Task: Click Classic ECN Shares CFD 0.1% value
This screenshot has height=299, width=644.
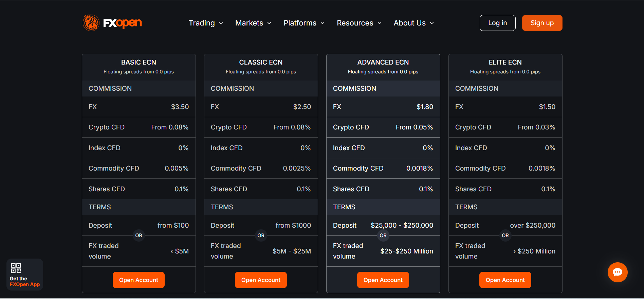Action: pos(303,189)
